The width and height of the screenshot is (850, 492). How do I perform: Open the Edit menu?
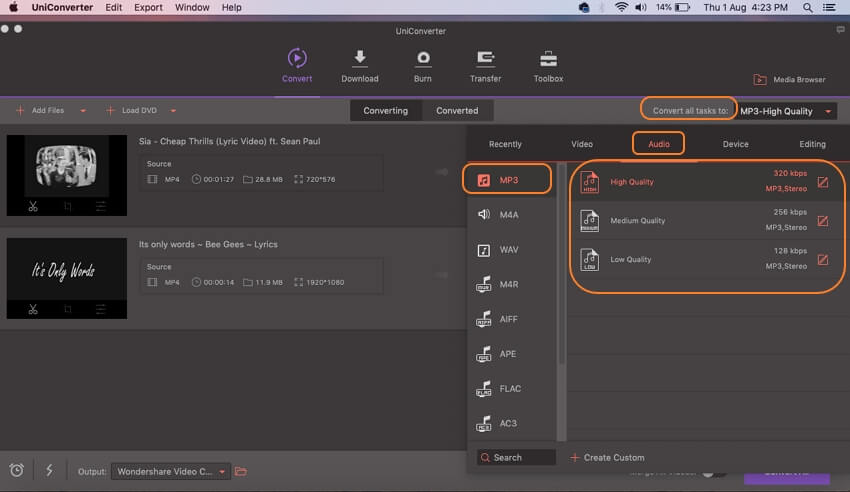tap(113, 8)
